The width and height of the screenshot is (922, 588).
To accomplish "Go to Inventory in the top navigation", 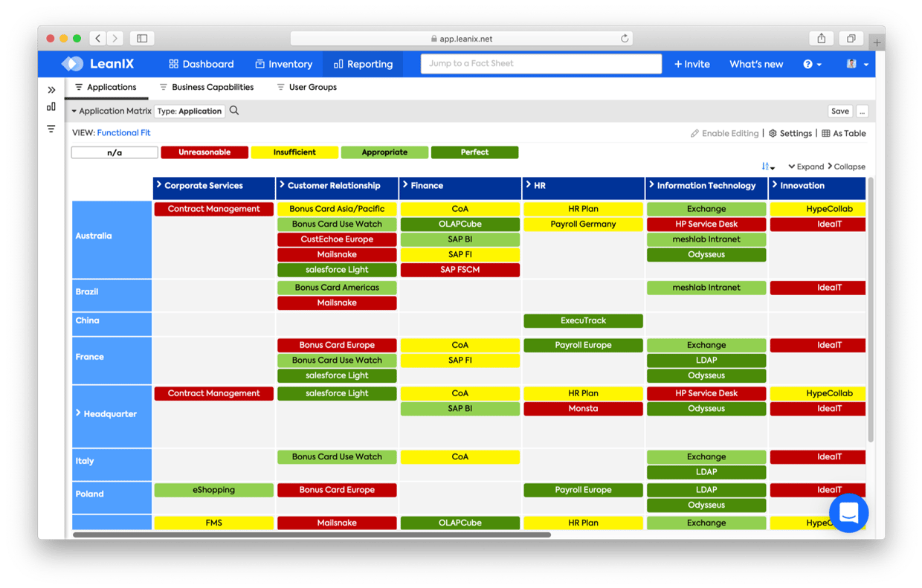I will click(283, 64).
